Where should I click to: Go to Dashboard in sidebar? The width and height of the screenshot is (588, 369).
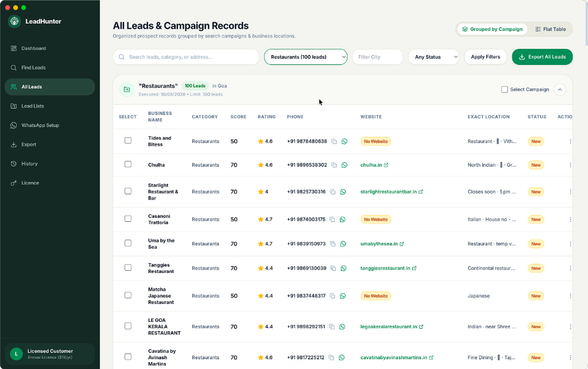click(x=49, y=48)
